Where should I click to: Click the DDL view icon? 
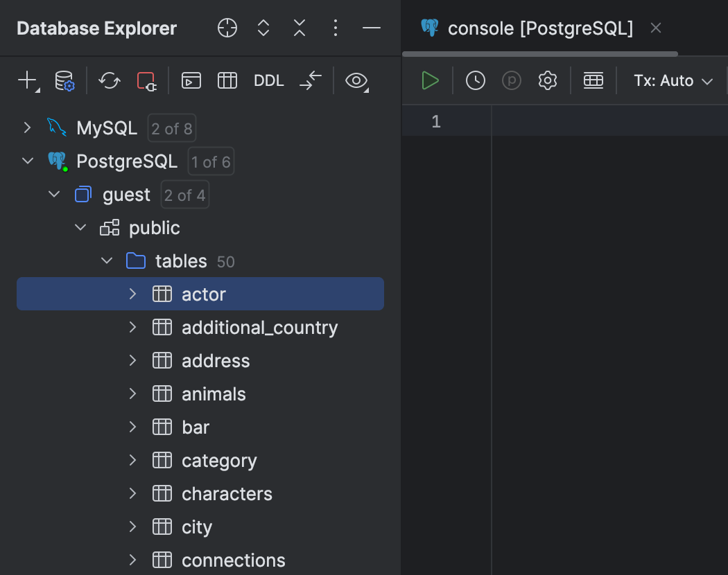(x=268, y=80)
